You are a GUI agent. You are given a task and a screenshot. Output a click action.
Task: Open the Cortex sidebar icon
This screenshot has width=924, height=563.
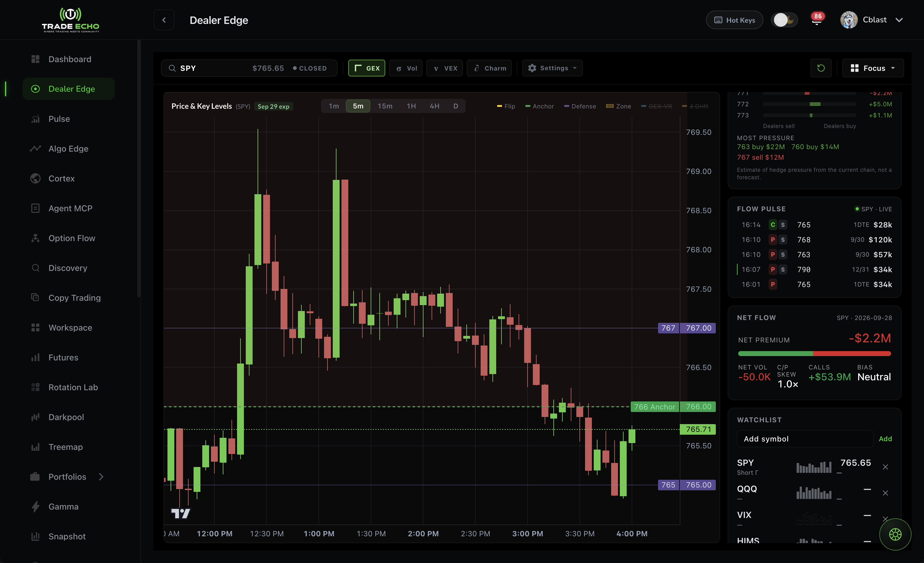[x=35, y=179]
